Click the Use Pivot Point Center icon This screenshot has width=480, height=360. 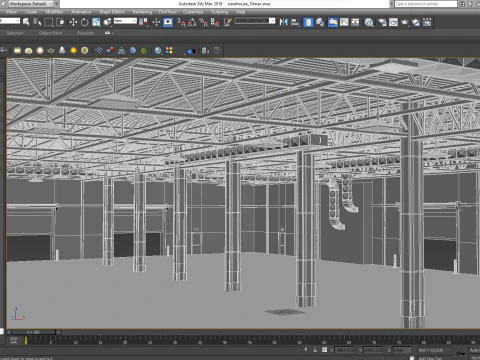click(144, 22)
